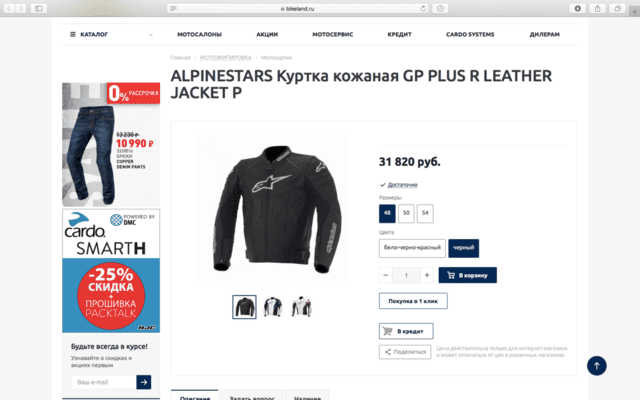Viewport: 640px width, 400px height.
Task: Select size 50
Action: [406, 213]
